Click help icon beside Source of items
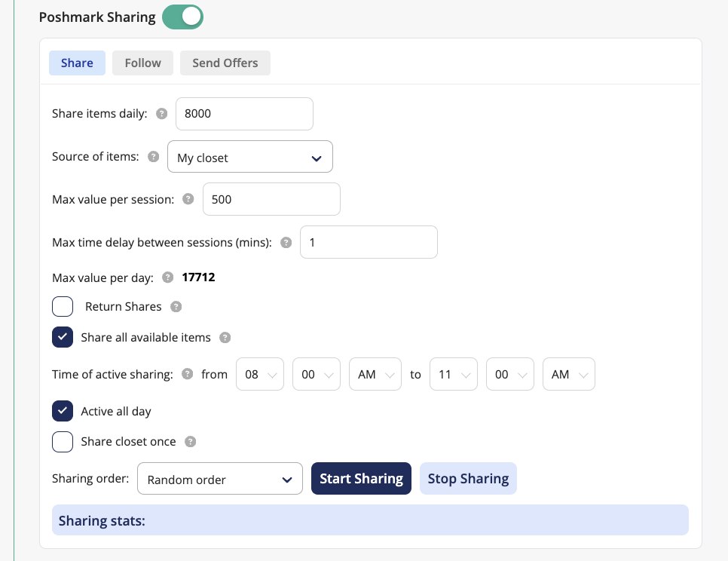 154,158
